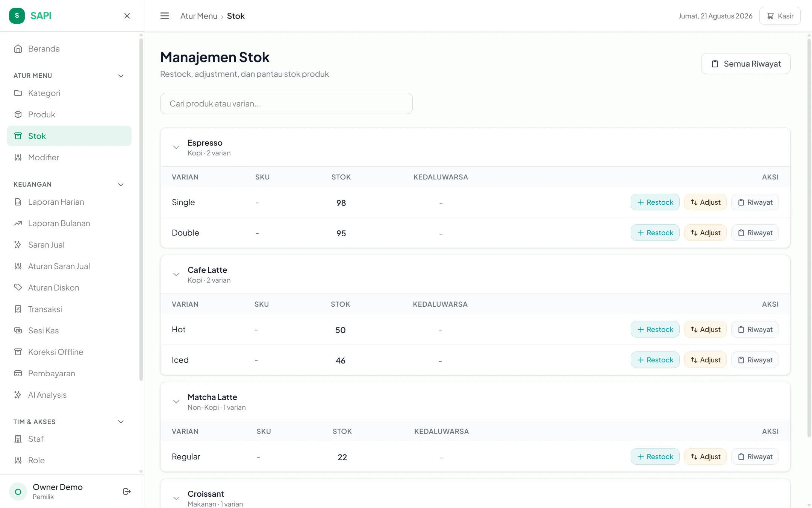Close the sidebar with the X icon
812x508 pixels.
(127, 16)
